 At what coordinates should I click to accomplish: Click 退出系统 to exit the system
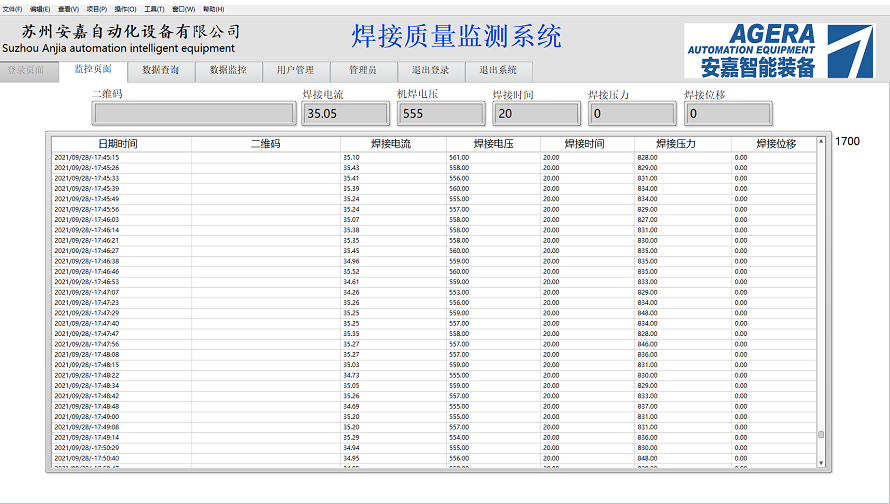498,71
